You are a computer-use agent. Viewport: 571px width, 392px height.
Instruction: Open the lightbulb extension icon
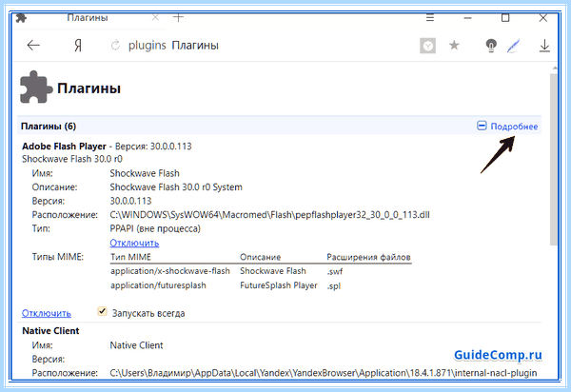point(491,46)
